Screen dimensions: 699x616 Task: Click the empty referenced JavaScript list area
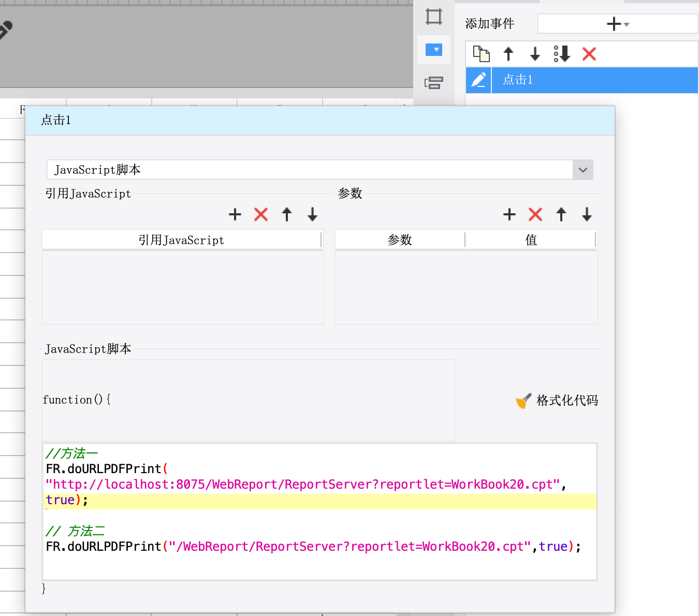pyautogui.click(x=182, y=288)
